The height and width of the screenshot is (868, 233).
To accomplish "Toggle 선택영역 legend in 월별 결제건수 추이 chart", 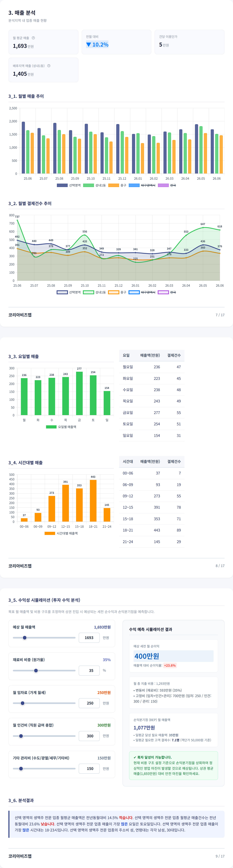I will pyautogui.click(x=69, y=292).
